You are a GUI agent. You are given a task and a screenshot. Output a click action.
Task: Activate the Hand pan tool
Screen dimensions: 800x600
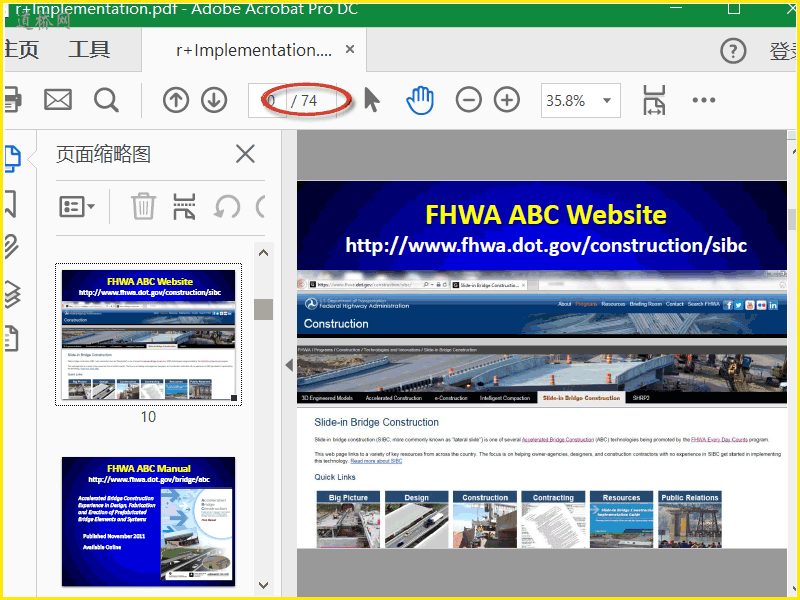coord(420,100)
